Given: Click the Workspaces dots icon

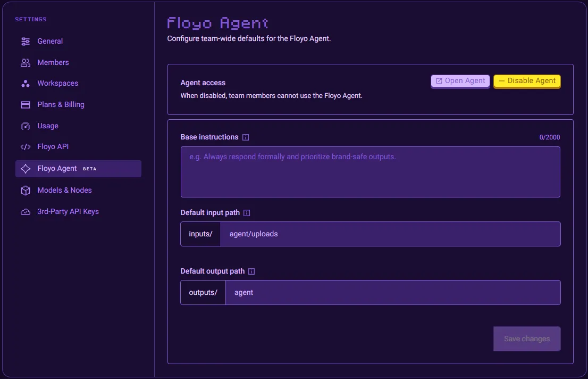Looking at the screenshot, I should click(26, 84).
